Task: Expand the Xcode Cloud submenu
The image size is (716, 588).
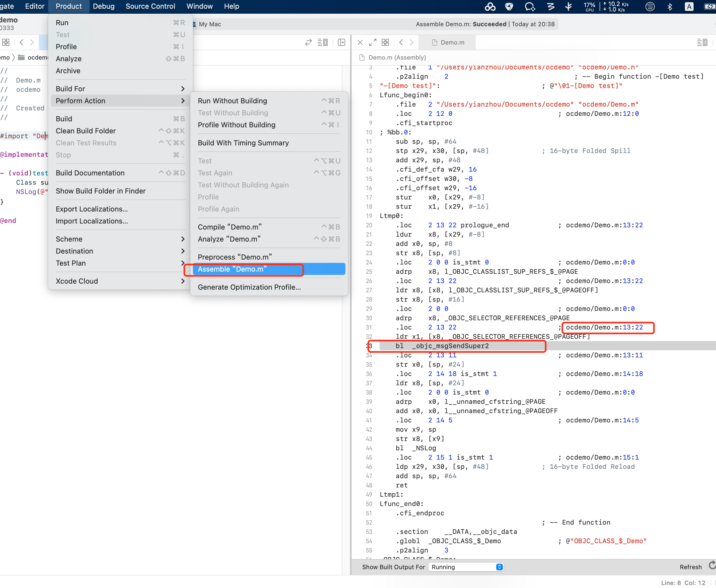Action: [120, 281]
